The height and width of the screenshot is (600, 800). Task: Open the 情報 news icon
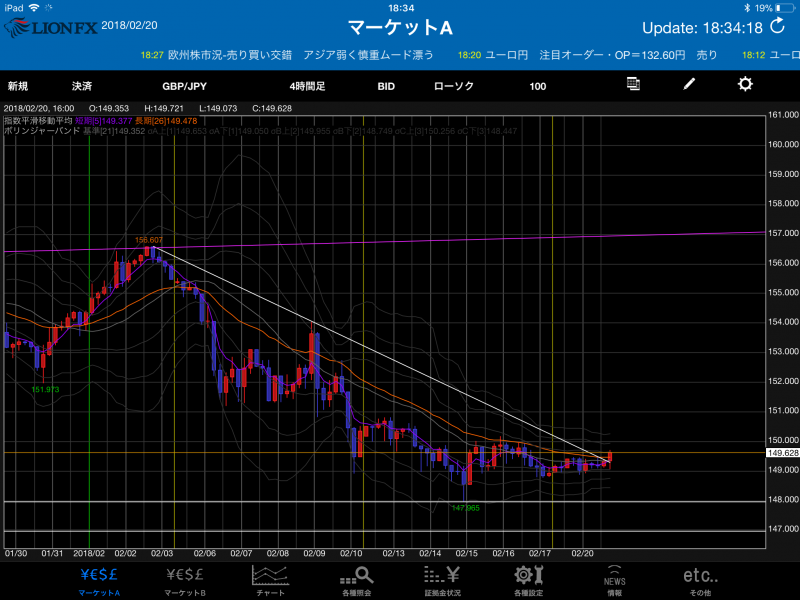click(614, 579)
